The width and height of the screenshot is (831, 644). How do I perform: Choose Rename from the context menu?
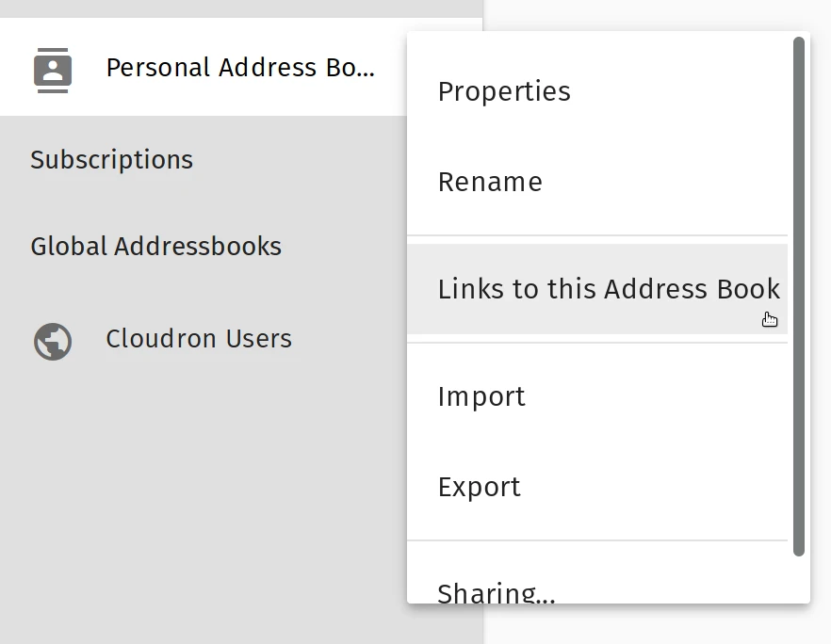[489, 182]
